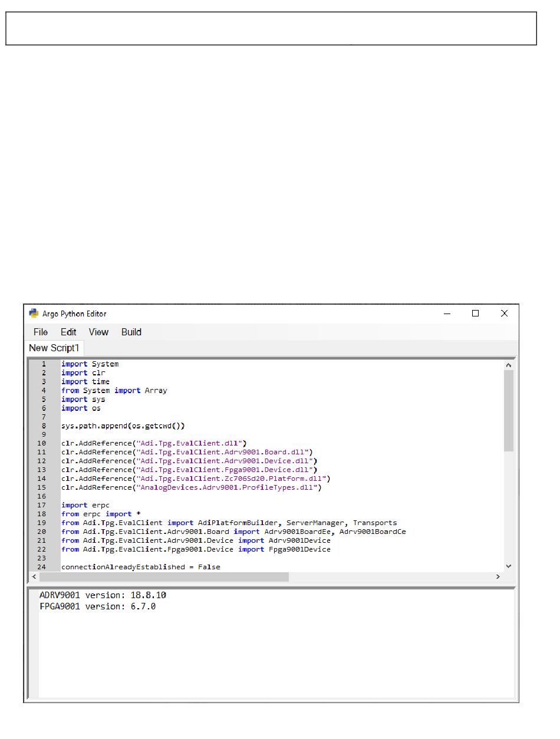Screen dimensions: 560x739
Task: Click the Python logo icon in title bar
Action: [x=34, y=314]
